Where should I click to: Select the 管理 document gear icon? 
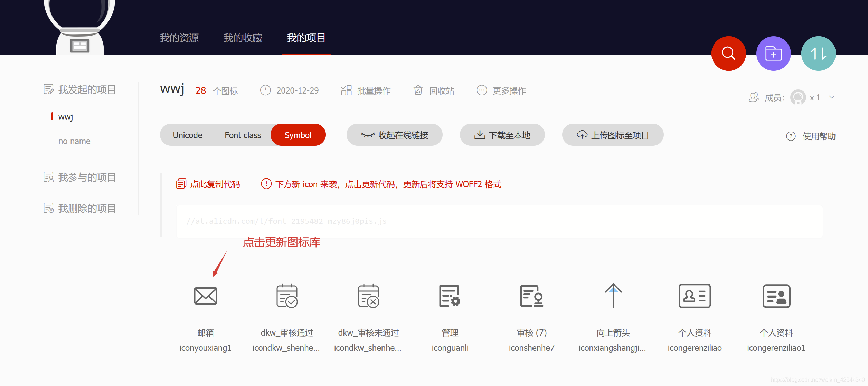(x=450, y=296)
